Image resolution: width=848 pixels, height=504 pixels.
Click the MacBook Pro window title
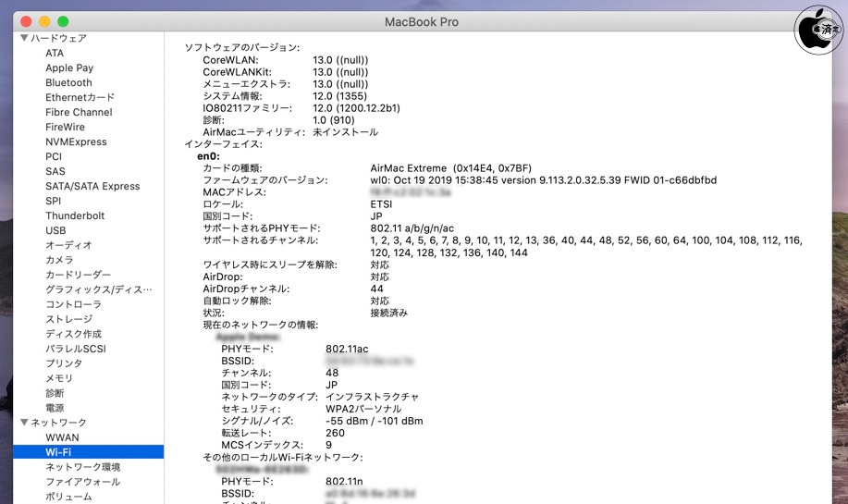click(422, 22)
